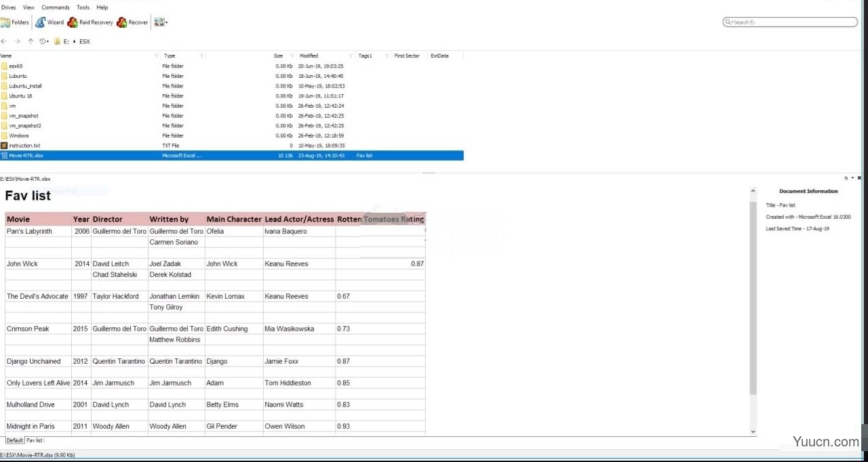This screenshot has width=868, height=462.
Task: Close the preview panel with X
Action: coord(860,177)
